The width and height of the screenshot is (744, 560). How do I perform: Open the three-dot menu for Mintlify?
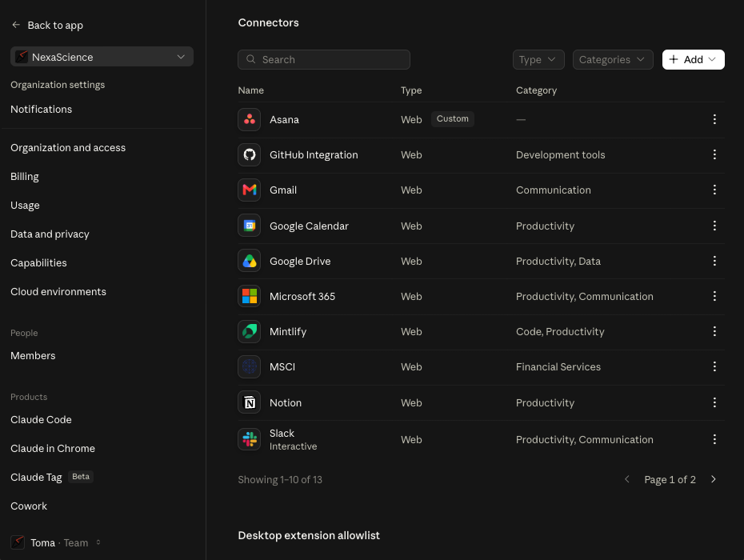coord(714,331)
